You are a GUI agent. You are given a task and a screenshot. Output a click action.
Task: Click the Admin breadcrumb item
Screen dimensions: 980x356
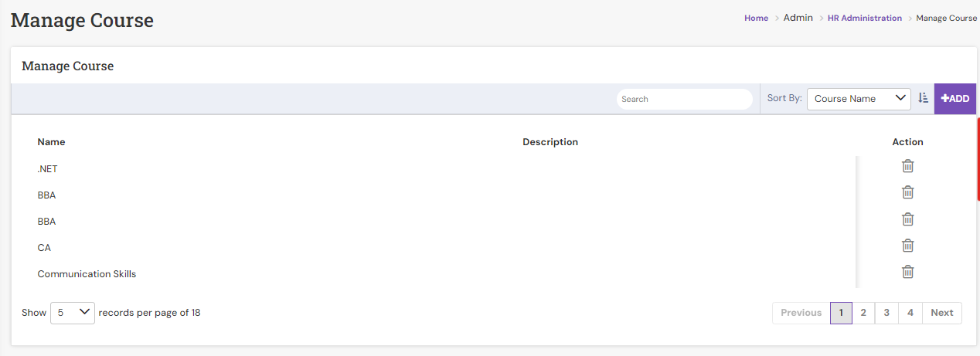pos(798,18)
